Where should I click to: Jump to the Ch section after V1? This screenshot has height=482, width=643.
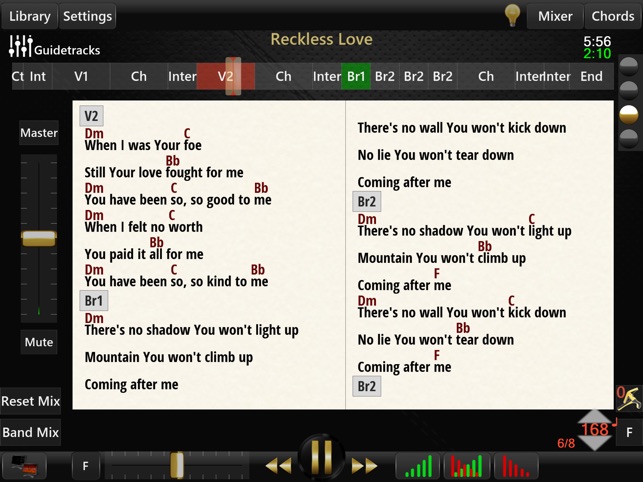pyautogui.click(x=139, y=76)
